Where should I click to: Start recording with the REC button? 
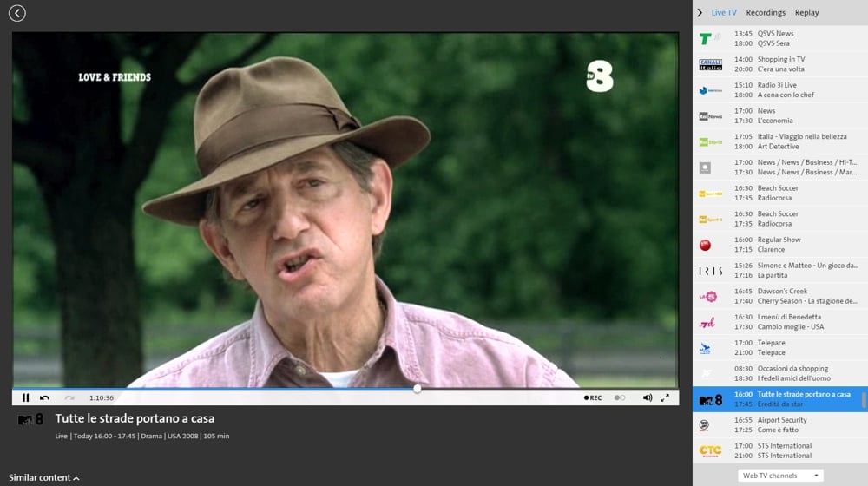tap(592, 397)
